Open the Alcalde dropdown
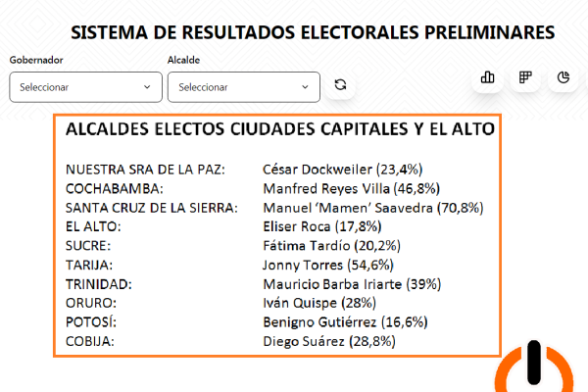 tap(243, 86)
